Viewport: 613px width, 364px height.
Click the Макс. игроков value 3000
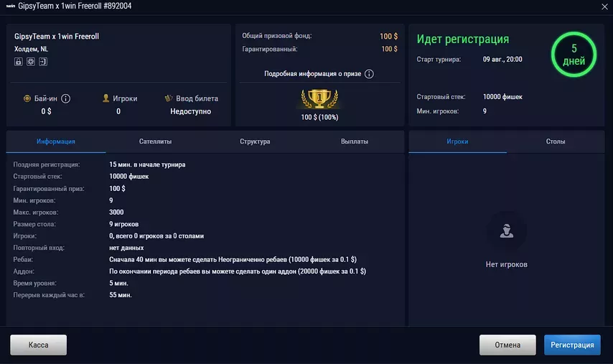pyautogui.click(x=116, y=213)
